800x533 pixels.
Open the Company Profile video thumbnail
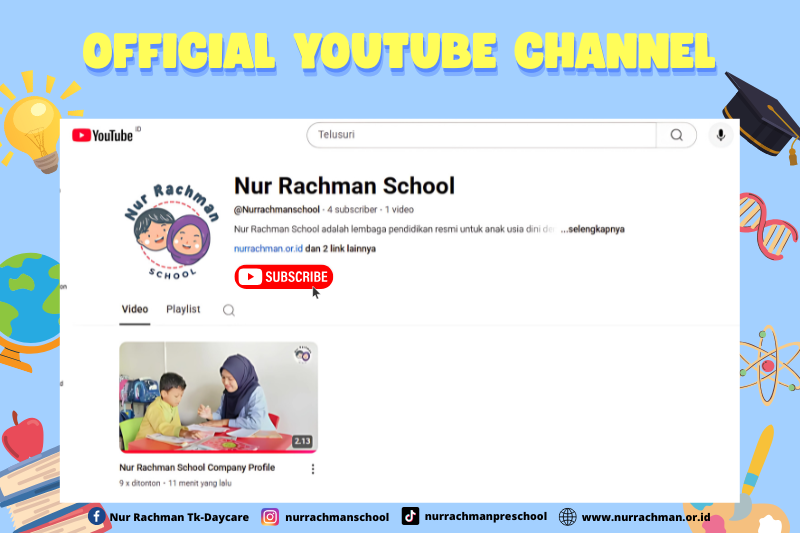pos(218,397)
